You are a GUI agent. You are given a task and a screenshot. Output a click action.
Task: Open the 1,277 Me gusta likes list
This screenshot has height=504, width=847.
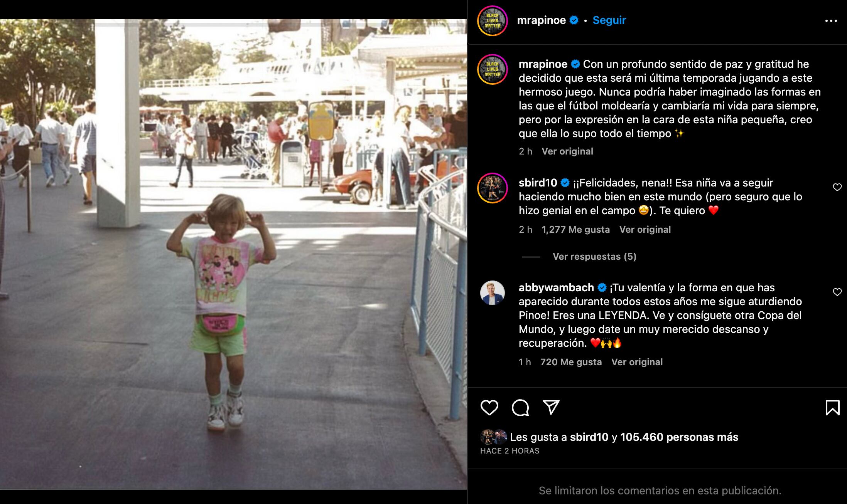click(575, 230)
